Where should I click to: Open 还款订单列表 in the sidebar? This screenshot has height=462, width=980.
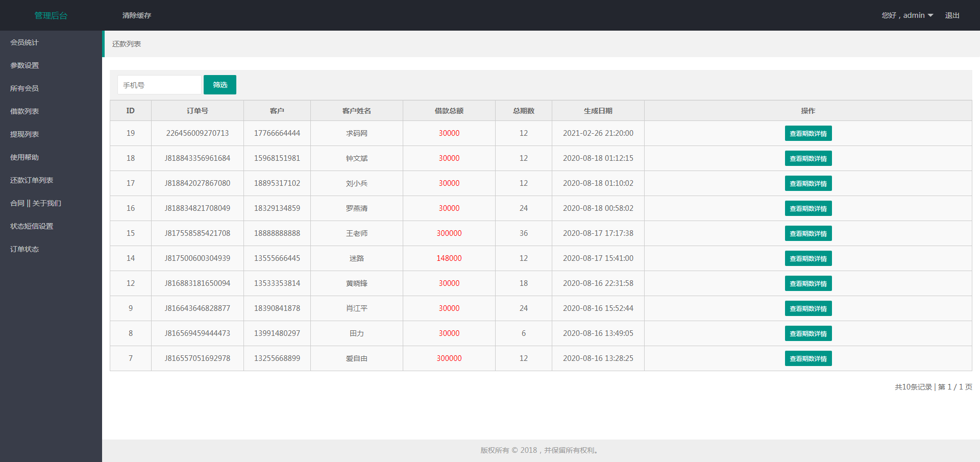[x=32, y=180]
